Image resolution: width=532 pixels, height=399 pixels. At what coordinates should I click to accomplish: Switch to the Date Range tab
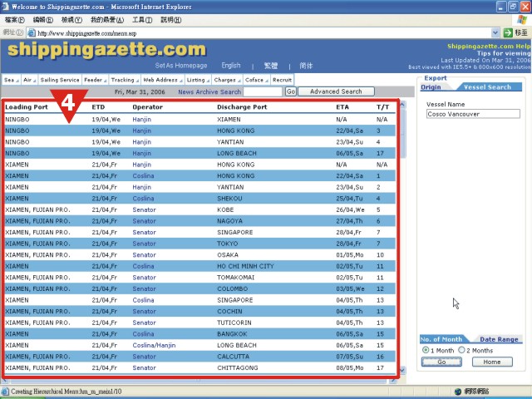(x=499, y=339)
